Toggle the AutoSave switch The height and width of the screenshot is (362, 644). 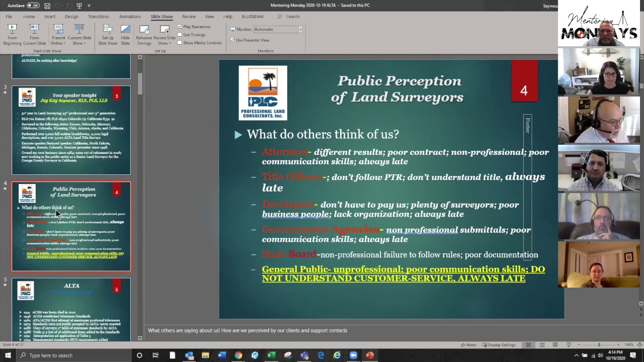click(33, 6)
